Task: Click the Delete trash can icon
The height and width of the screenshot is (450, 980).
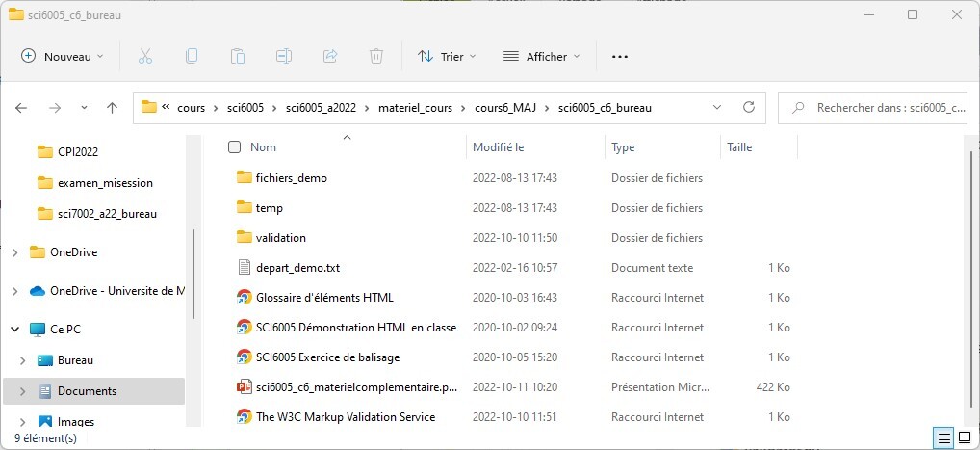Action: (x=376, y=57)
